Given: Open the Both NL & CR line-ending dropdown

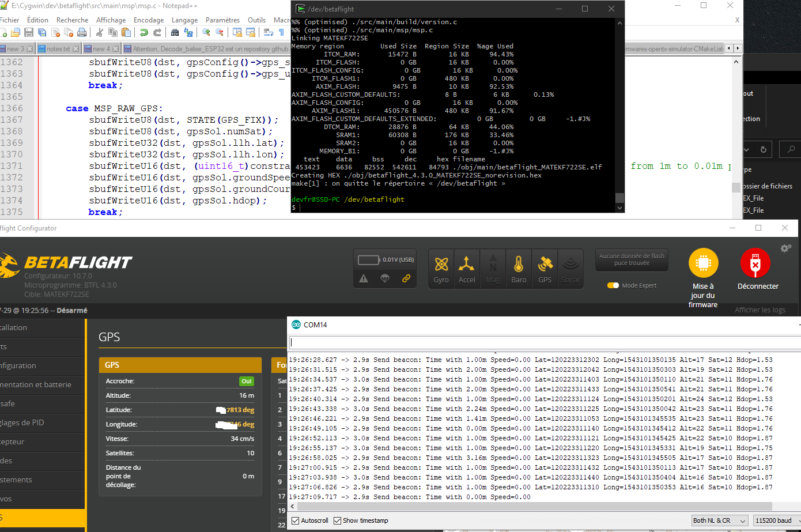Looking at the screenshot, I should click(719, 520).
